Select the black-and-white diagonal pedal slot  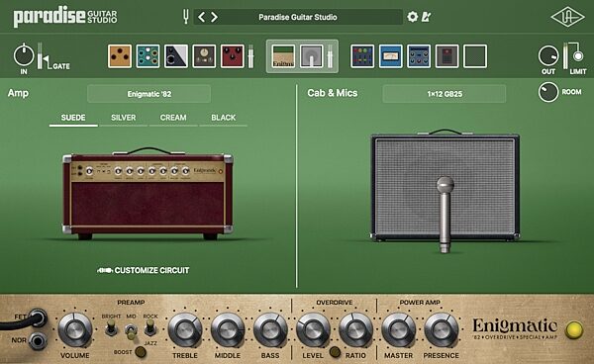click(176, 56)
